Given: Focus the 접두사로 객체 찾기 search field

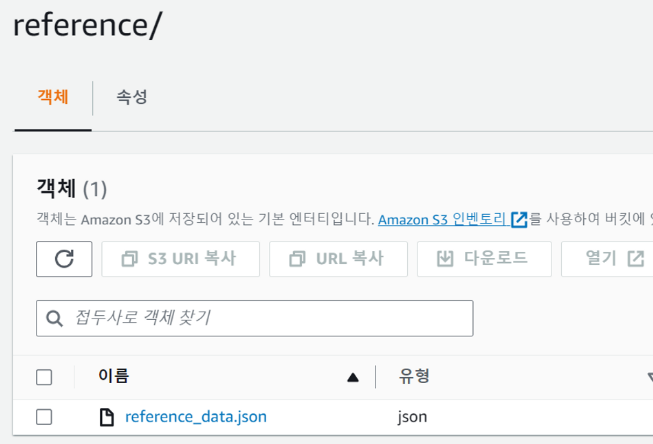Looking at the screenshot, I should [x=255, y=318].
